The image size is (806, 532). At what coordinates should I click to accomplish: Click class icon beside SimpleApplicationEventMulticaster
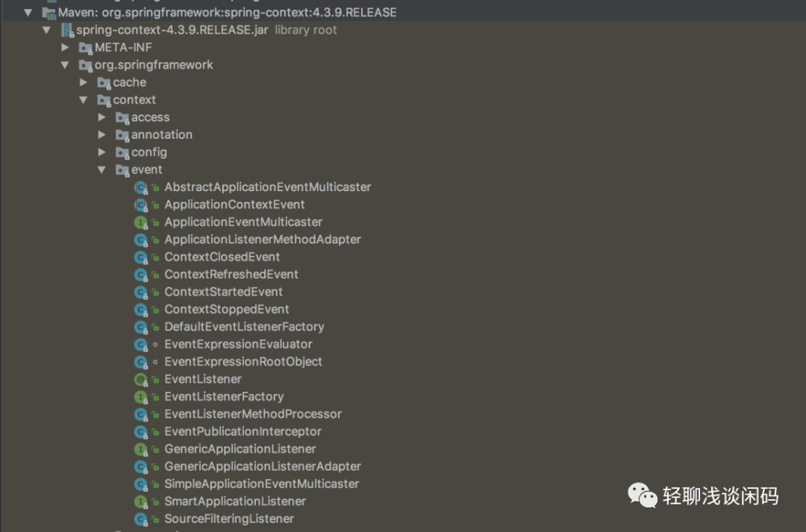(x=141, y=485)
